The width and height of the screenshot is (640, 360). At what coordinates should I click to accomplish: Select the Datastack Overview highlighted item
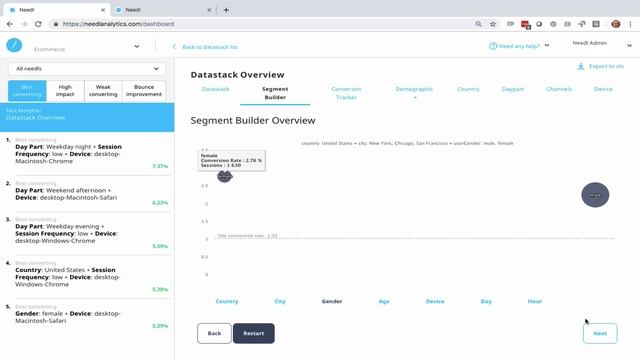click(x=87, y=117)
